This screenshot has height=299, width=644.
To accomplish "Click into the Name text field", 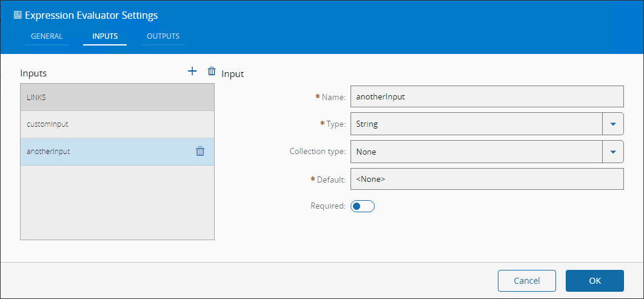I will point(486,96).
